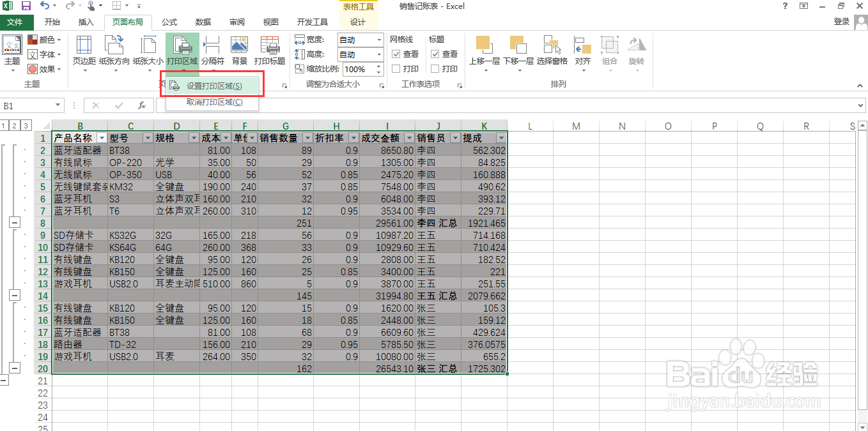Toggle Headings Print (打印) checkbox
The image size is (868, 431).
coord(435,69)
